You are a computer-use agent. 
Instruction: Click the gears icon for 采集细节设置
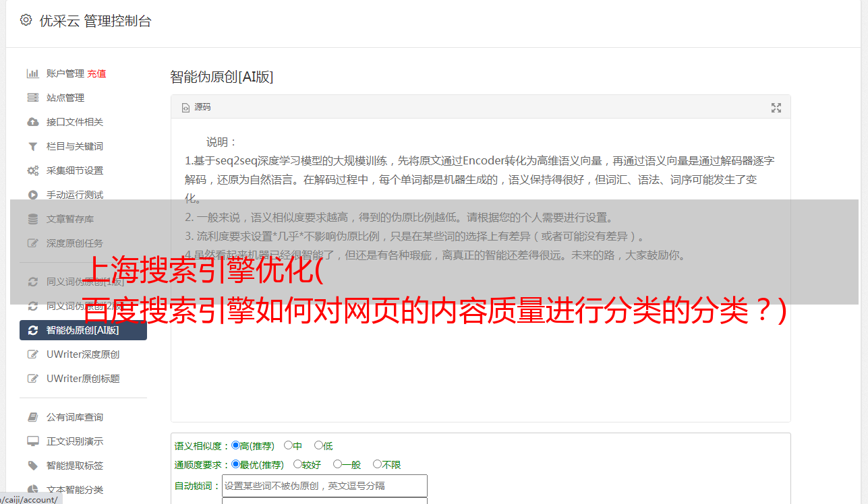(x=32, y=170)
